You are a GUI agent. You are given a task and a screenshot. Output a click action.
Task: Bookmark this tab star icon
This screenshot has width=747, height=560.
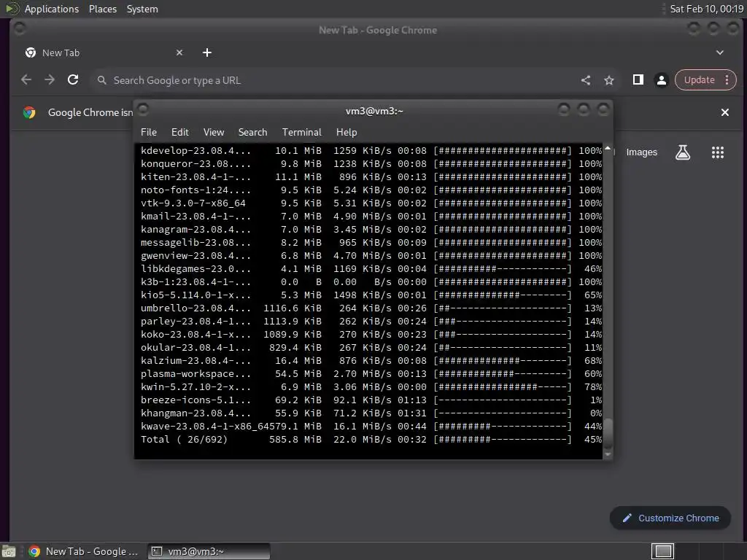[609, 80]
